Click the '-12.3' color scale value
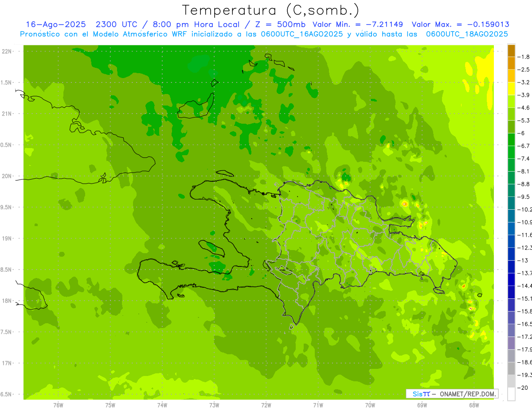 (525, 247)
